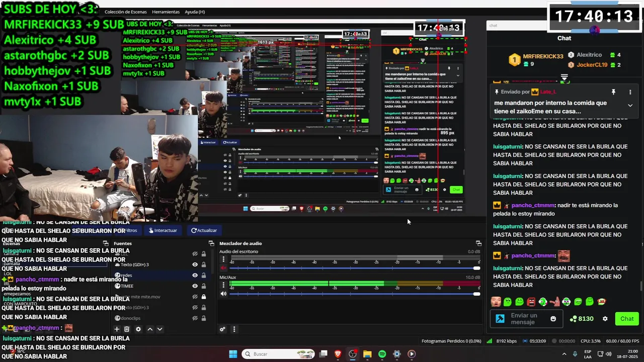Move selected source down with arrow icon
644x362 pixels.
coord(159,329)
